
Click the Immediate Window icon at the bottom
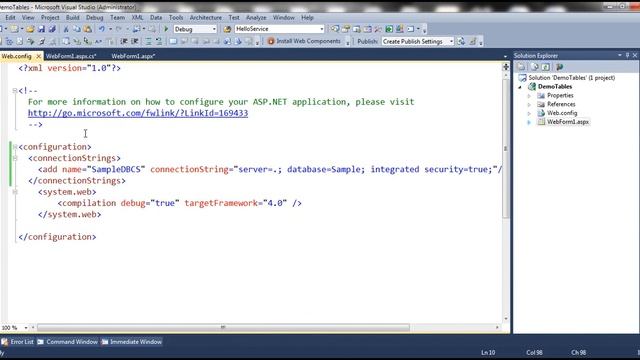click(x=105, y=342)
